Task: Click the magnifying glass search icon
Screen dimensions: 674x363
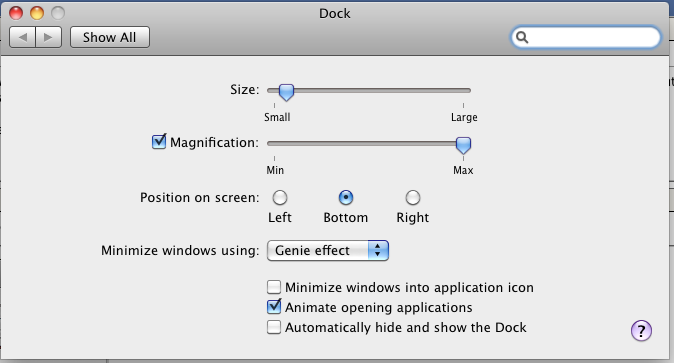Action: click(522, 37)
